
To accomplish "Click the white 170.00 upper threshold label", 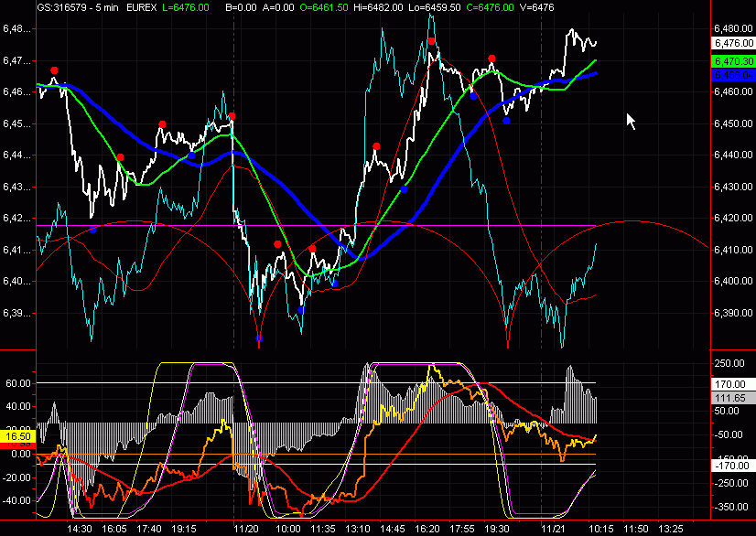I will click(729, 384).
